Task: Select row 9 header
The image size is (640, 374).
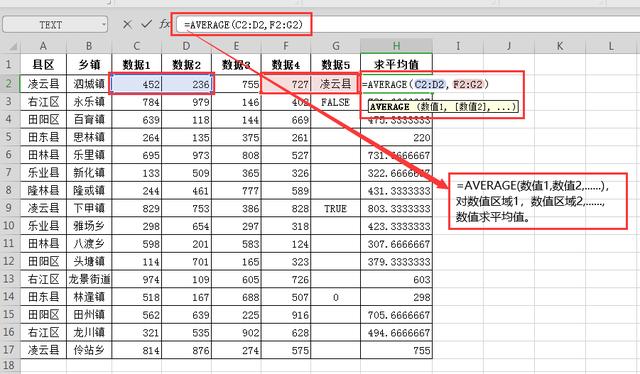Action: [10, 208]
